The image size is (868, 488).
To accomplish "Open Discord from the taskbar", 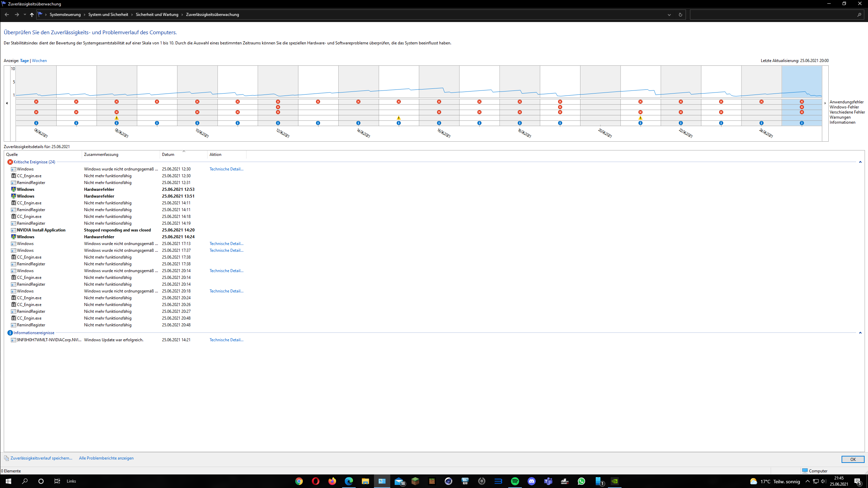I will pyautogui.click(x=531, y=481).
